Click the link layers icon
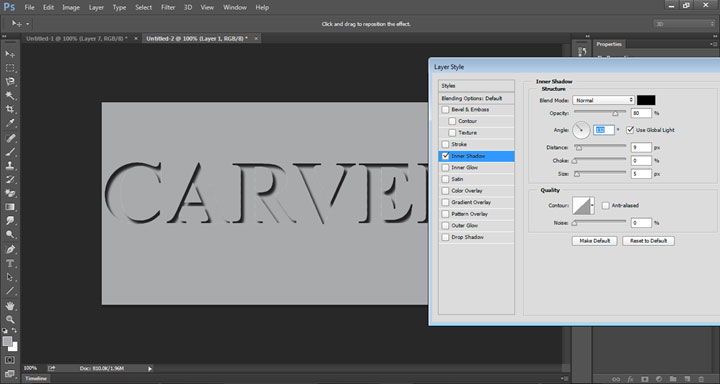 pos(616,379)
